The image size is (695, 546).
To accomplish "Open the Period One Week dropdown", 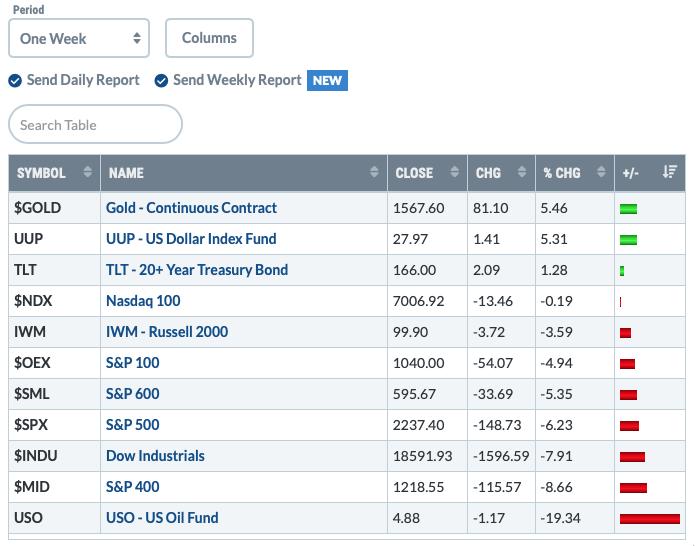I will pos(79,38).
